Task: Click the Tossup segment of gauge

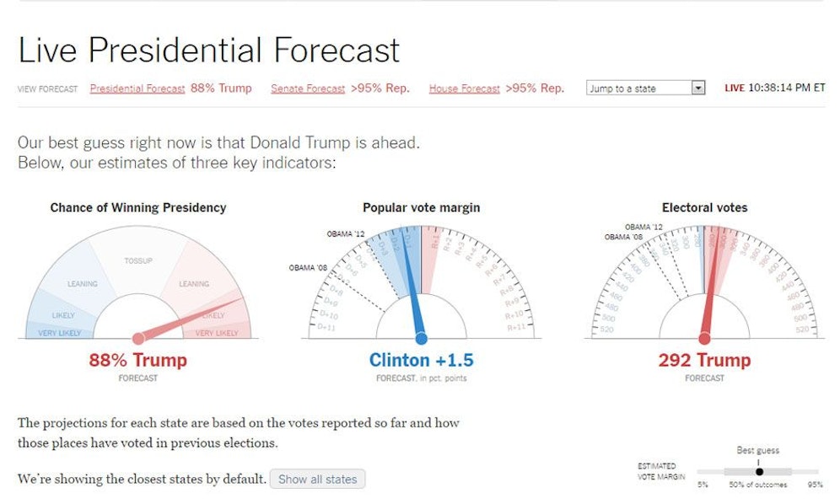Action: point(138,260)
